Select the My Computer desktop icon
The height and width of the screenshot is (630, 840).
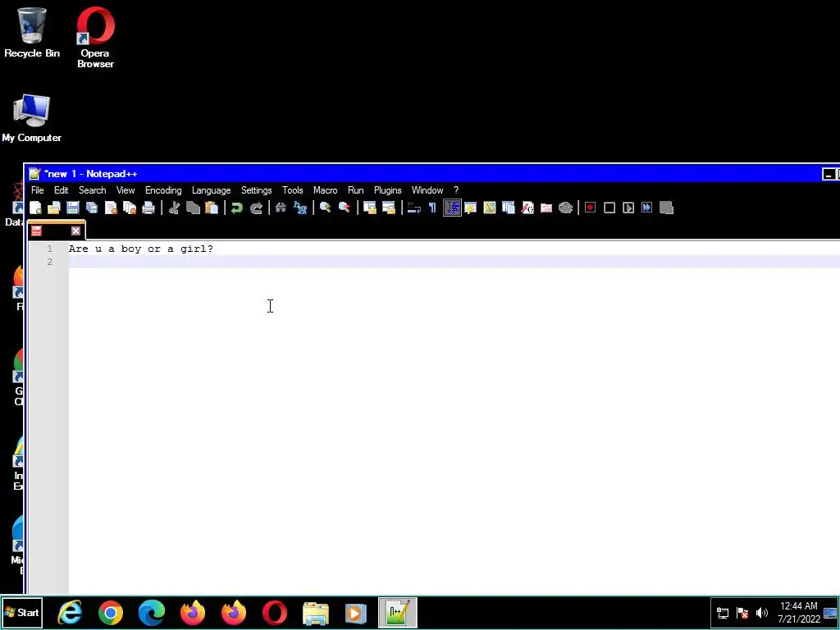(32, 118)
